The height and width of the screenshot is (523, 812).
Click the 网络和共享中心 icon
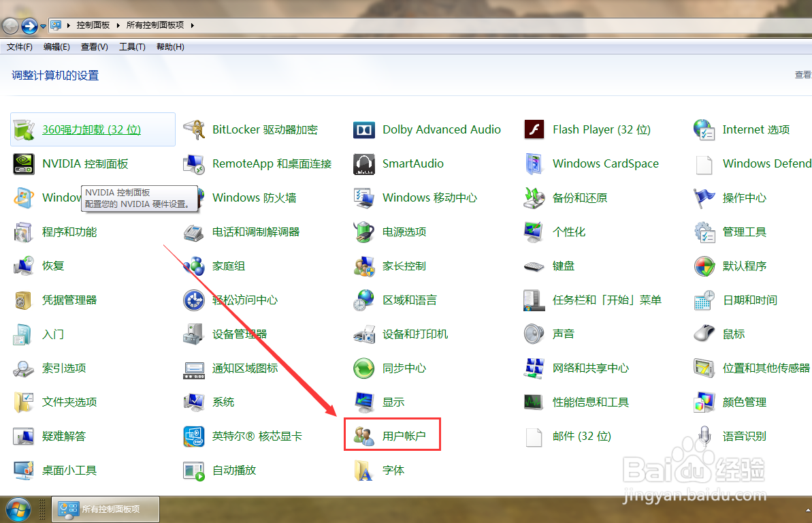point(534,368)
